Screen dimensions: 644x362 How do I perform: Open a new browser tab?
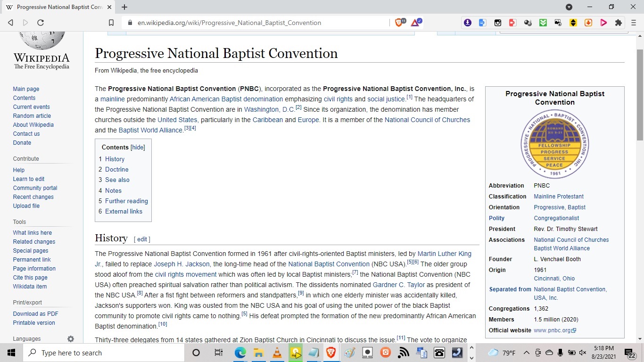124,7
